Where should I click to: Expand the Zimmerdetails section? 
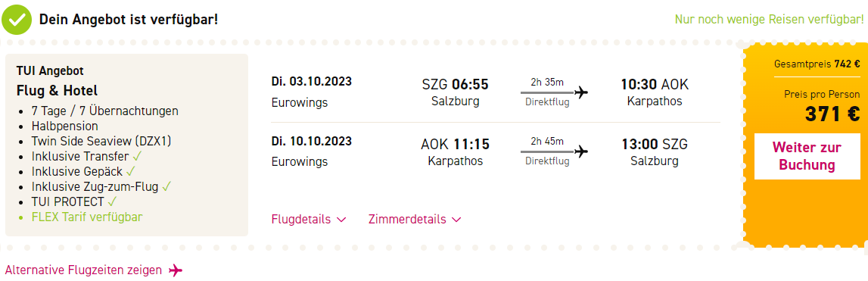(x=415, y=220)
